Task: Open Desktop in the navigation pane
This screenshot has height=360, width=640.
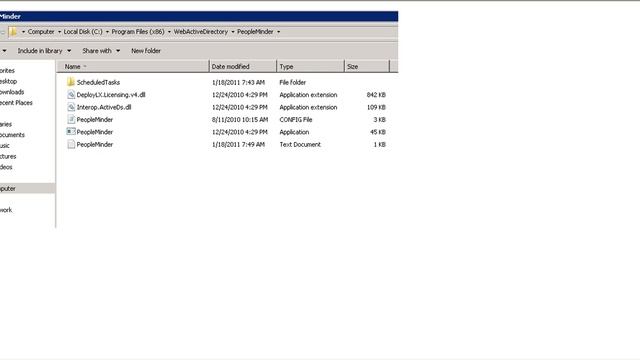Action: click(8, 81)
